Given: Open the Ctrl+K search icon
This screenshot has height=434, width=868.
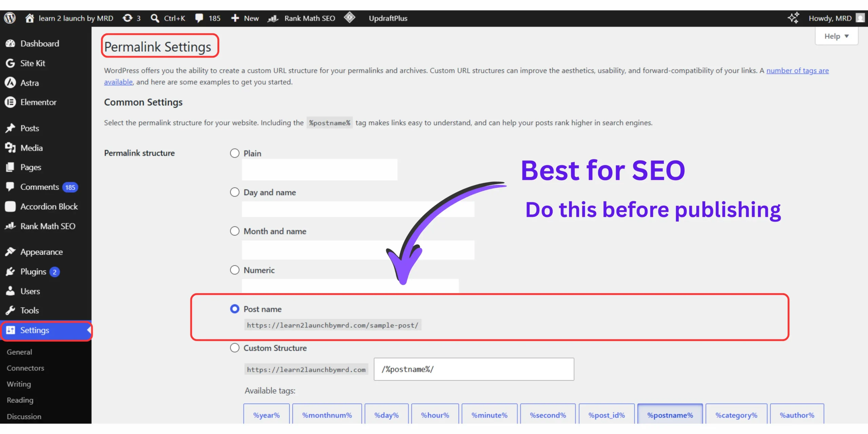Looking at the screenshot, I should (x=155, y=18).
